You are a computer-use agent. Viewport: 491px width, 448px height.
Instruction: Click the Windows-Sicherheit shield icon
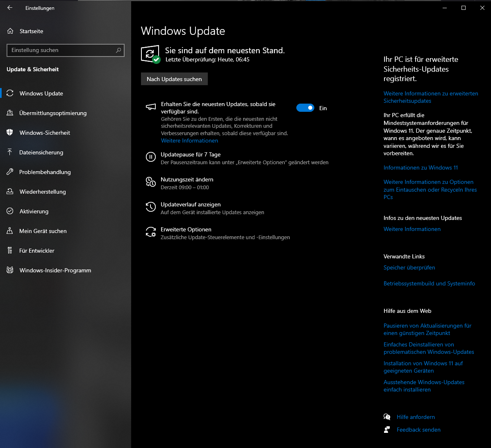point(10,132)
